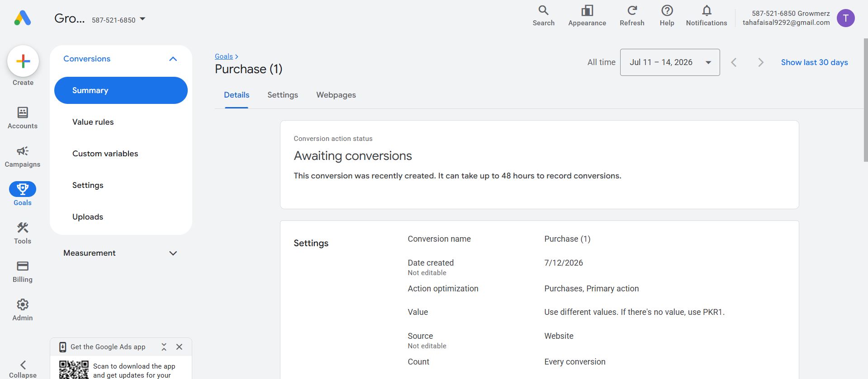Click the Purchase (1) page title
Image resolution: width=868 pixels, height=379 pixels.
[x=248, y=69]
